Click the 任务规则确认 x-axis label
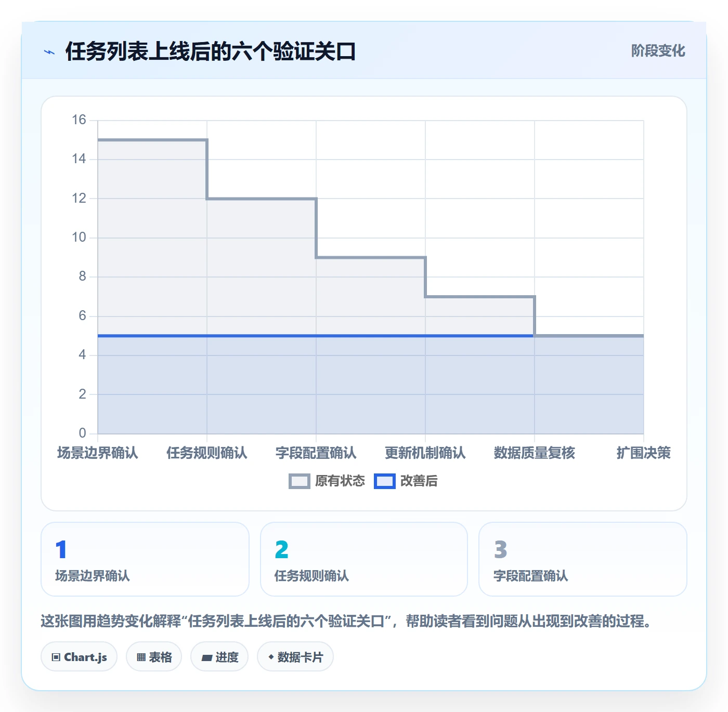728x712 pixels. pos(207,453)
